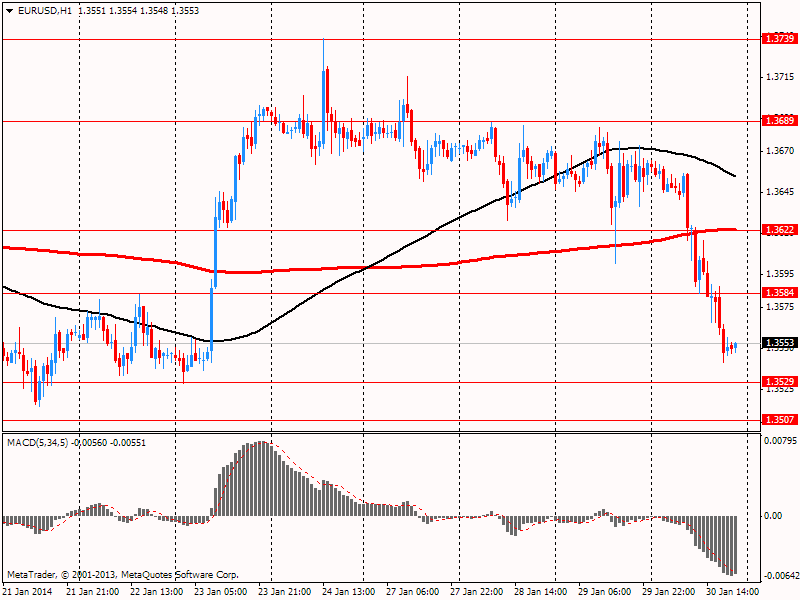The width and height of the screenshot is (800, 600).
Task: Click the 1.3670 price scale value
Action: coord(780,151)
